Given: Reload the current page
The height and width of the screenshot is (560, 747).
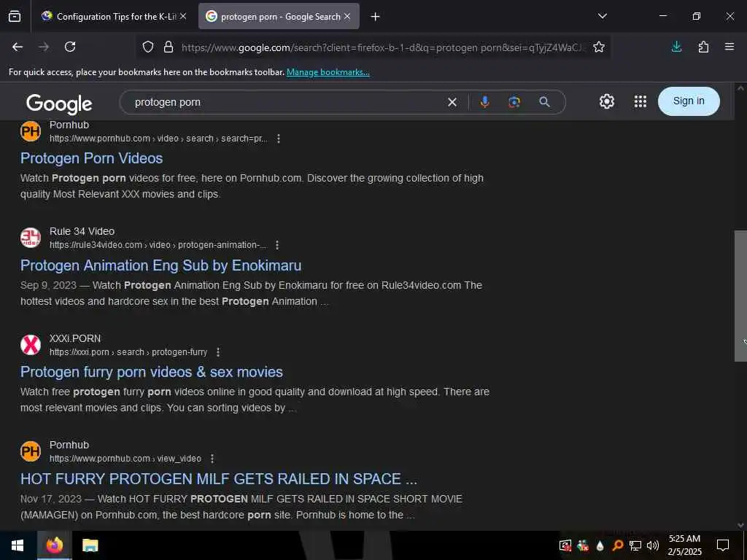Looking at the screenshot, I should (x=70, y=47).
